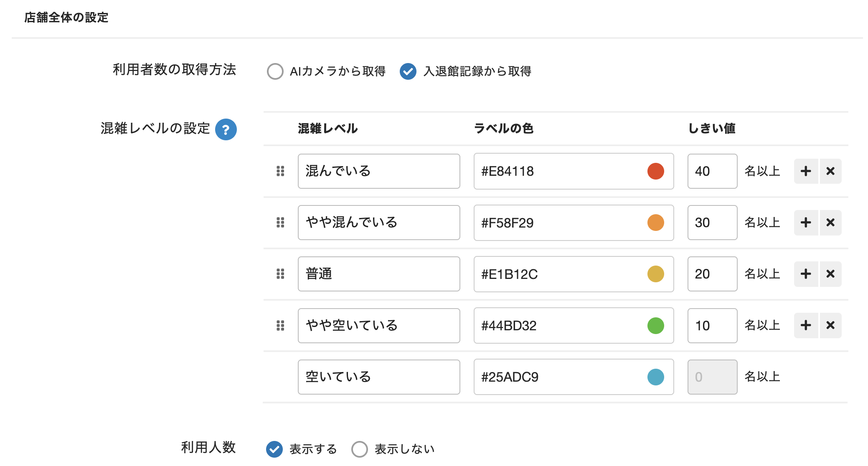
Task: Click the blue #25ADC9 color swatch
Action: click(655, 377)
